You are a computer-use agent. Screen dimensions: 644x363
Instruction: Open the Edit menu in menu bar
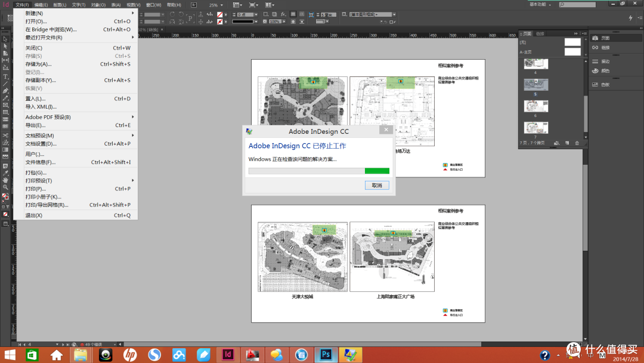(41, 5)
